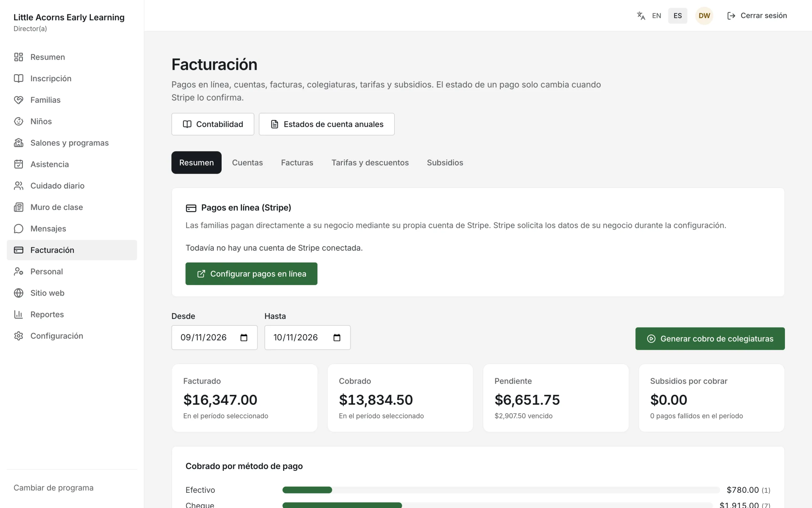Open the DW user avatar

click(704, 16)
